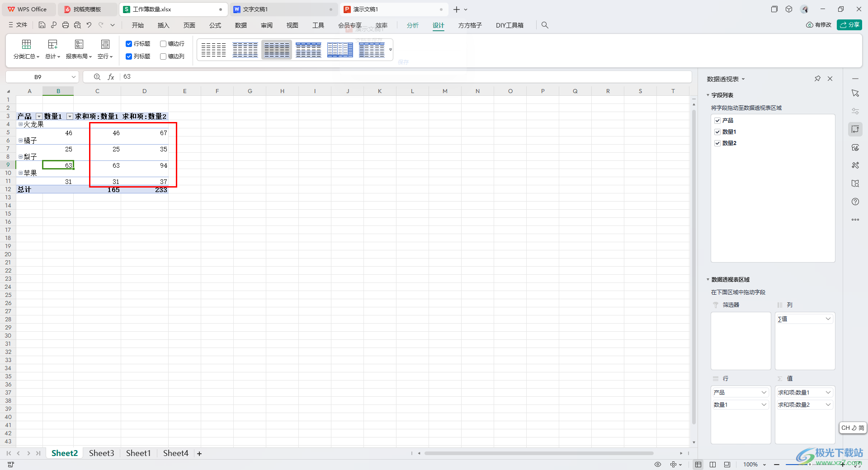Click the zoom magnifier icon in formula bar
Viewport: 868px width, 470px height.
[x=97, y=77]
